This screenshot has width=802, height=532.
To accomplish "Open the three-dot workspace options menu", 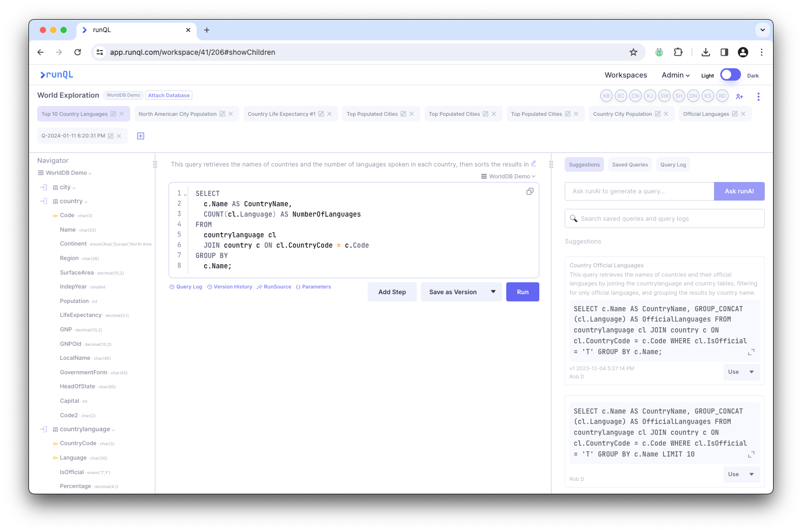I will [759, 96].
